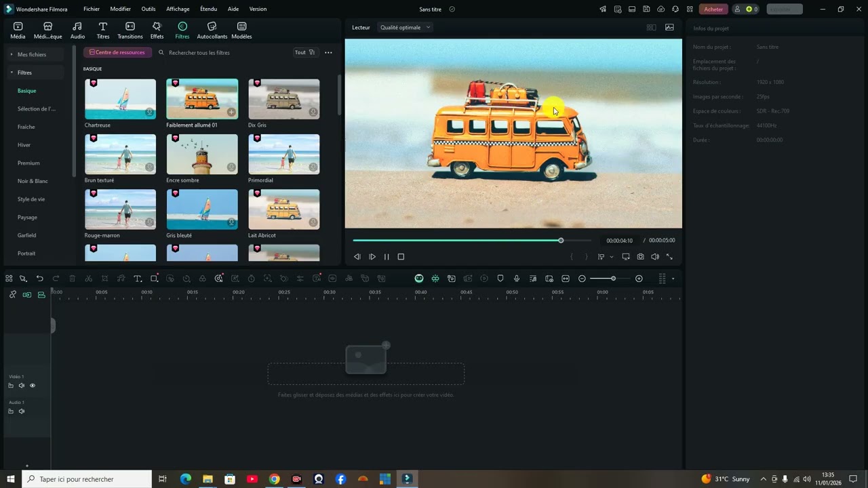868x488 pixels.
Task: Click the playback progress bar handle
Action: (x=561, y=241)
